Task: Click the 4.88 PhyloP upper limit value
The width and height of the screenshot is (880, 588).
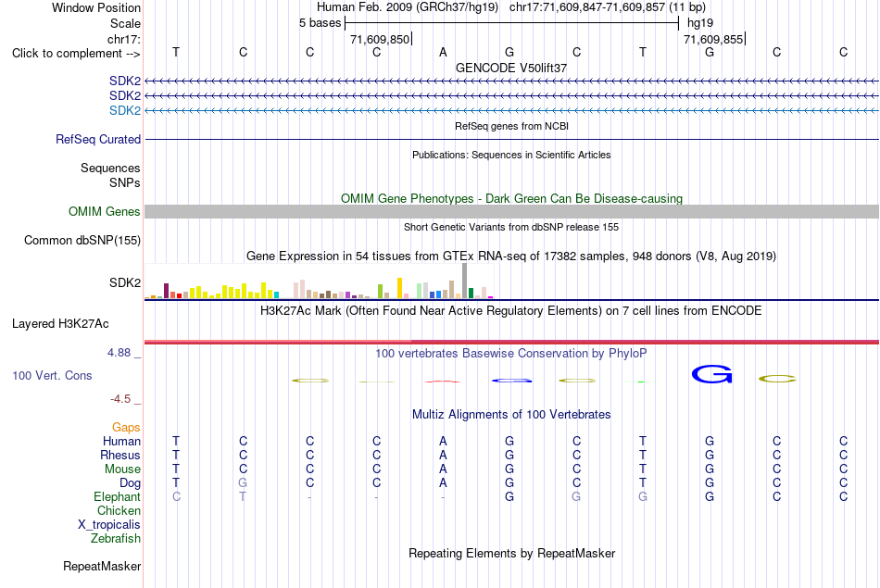Action: click(119, 353)
